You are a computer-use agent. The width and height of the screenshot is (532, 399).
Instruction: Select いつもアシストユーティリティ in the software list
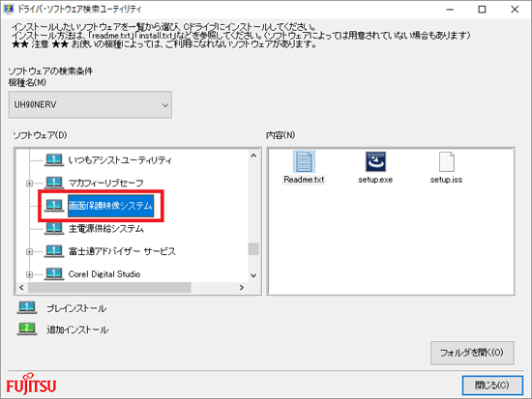point(120,160)
